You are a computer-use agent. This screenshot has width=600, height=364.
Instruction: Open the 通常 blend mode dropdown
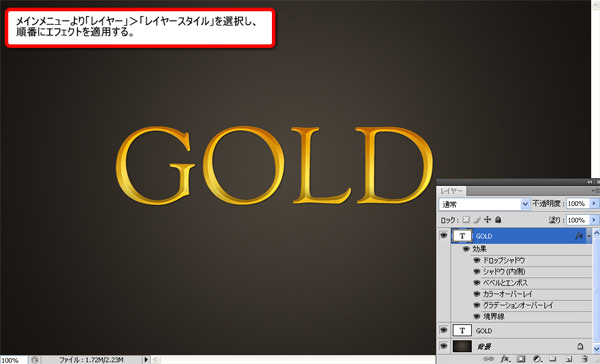pos(484,204)
